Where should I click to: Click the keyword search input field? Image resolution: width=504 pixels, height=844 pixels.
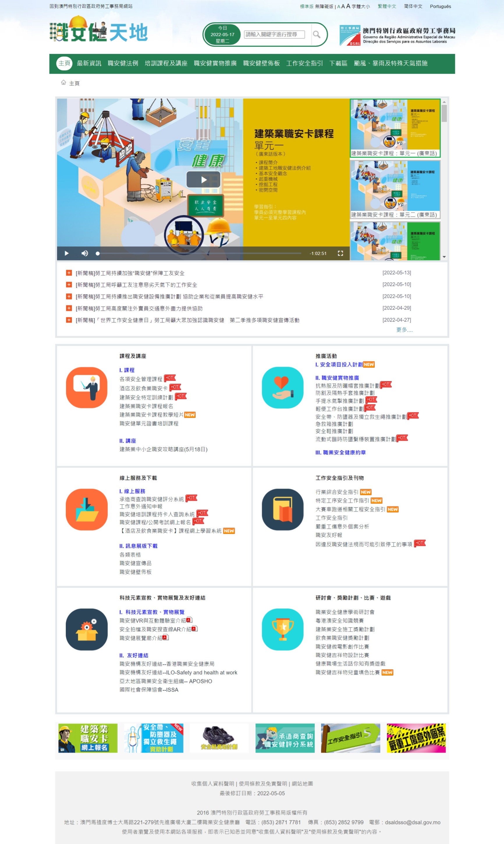(274, 34)
